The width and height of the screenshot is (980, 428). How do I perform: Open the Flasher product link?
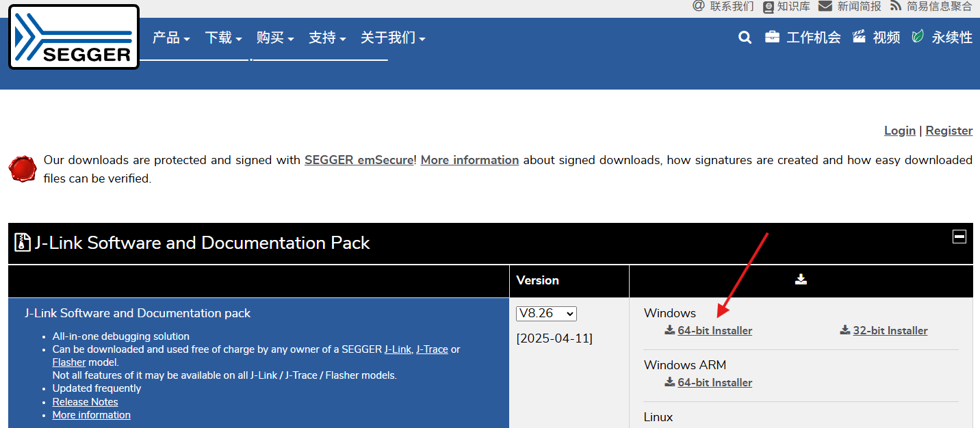69,362
